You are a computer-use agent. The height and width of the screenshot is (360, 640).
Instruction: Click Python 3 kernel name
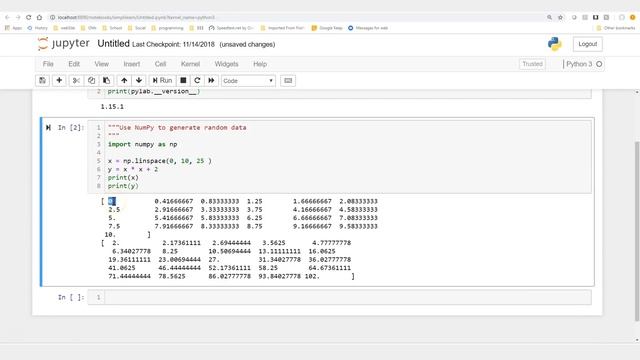point(579,64)
